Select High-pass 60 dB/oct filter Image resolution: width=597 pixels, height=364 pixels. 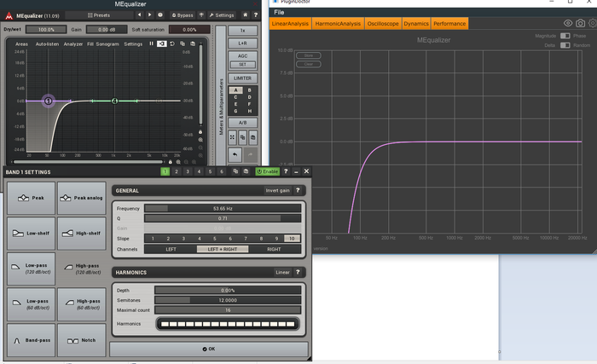click(x=82, y=304)
